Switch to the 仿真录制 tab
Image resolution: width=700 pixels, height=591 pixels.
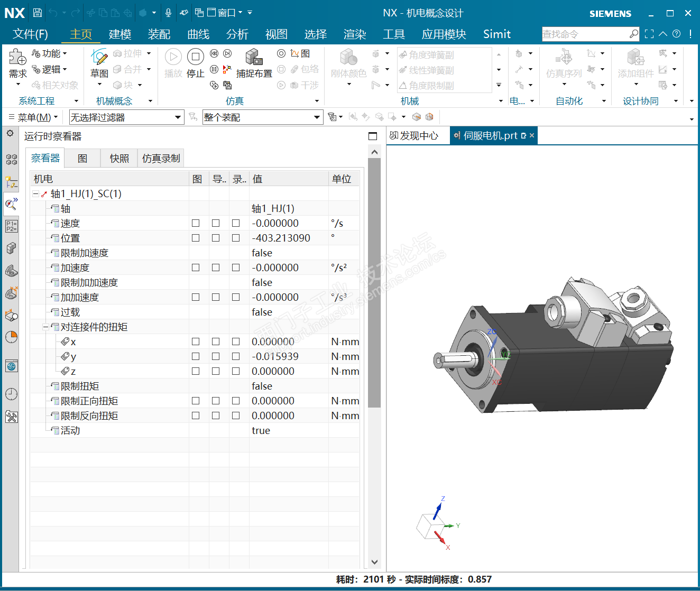(161, 158)
